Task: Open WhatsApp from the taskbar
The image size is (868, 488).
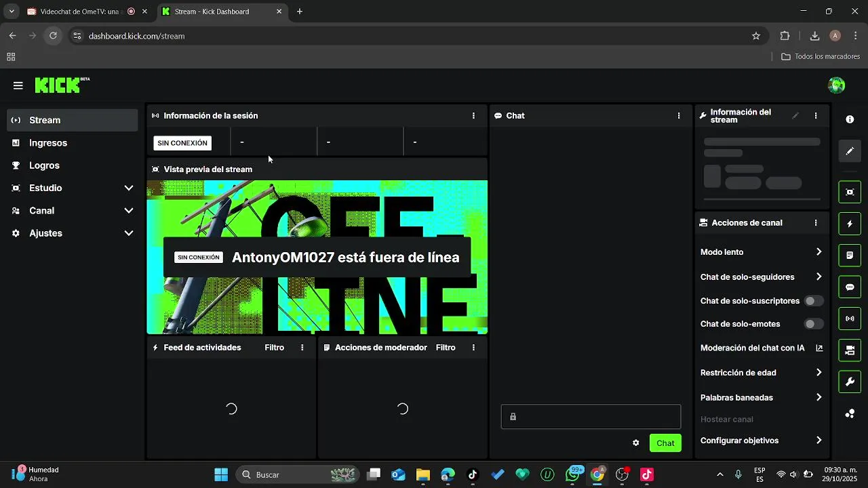Action: pyautogui.click(x=573, y=474)
